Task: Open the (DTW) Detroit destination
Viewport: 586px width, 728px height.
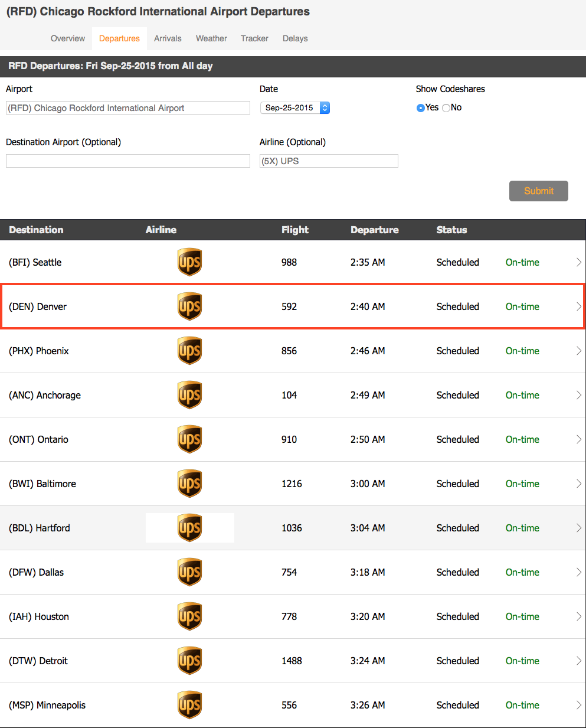Action: [38, 661]
